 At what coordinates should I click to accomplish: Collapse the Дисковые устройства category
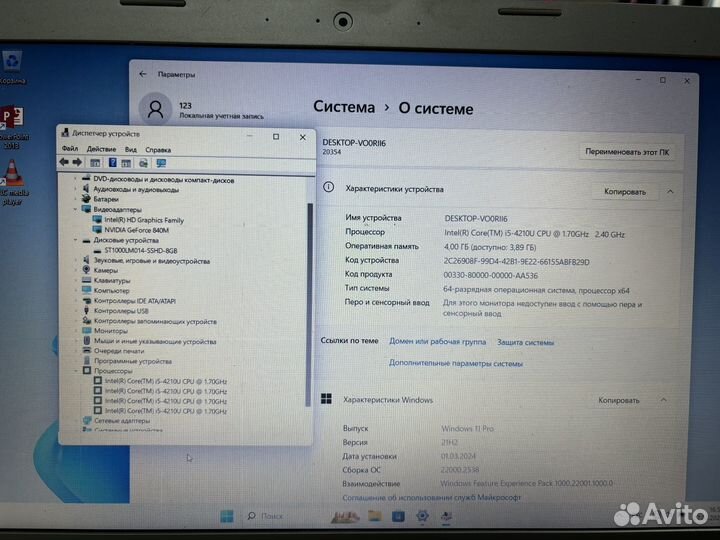pos(75,240)
